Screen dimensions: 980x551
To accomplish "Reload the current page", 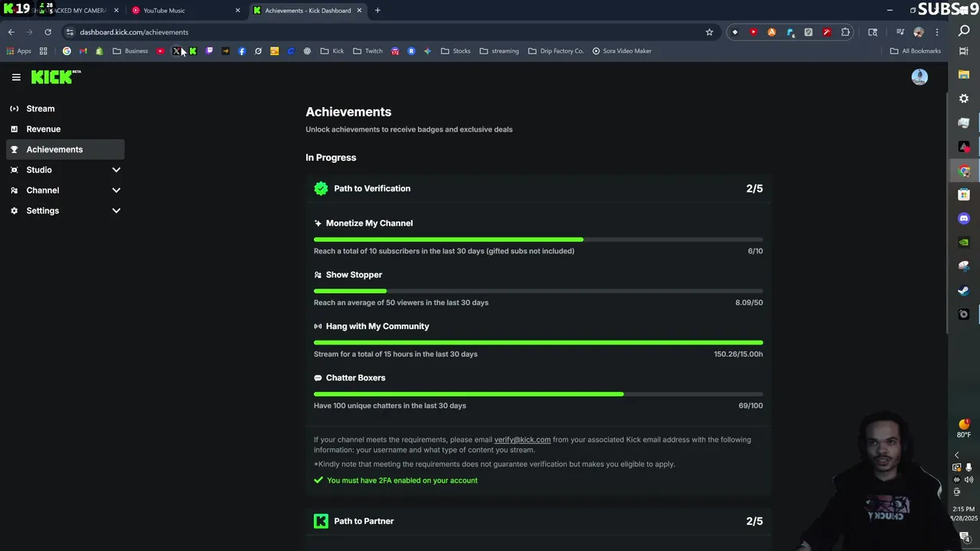I will [47, 32].
